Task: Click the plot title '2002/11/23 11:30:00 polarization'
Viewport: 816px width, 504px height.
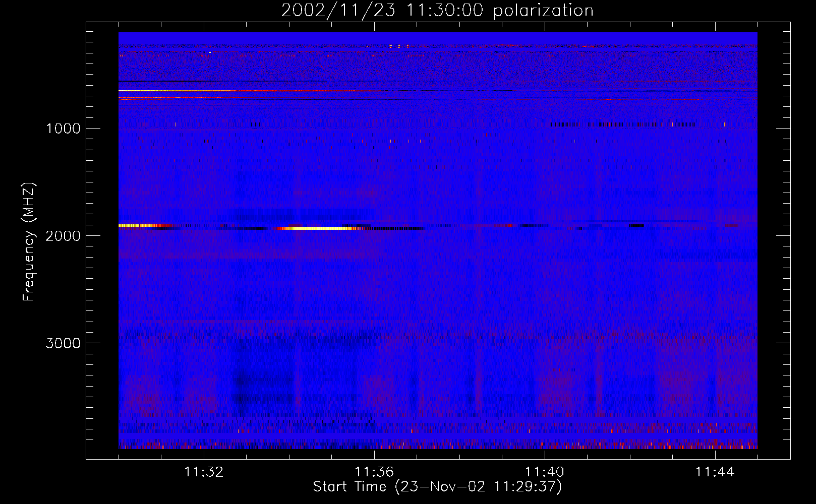Action: 437,10
